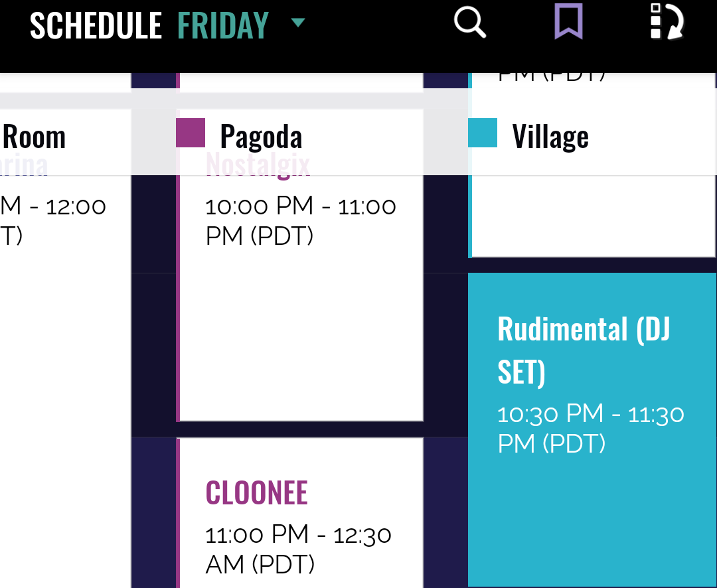Image resolution: width=717 pixels, height=588 pixels.
Task: Expand the Friday day dropdown arrow
Action: (x=298, y=23)
